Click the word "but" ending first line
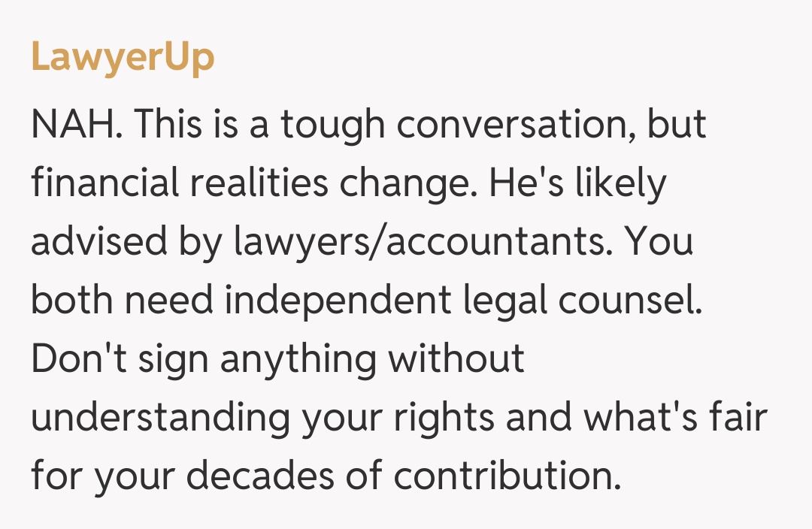 [x=677, y=125]
